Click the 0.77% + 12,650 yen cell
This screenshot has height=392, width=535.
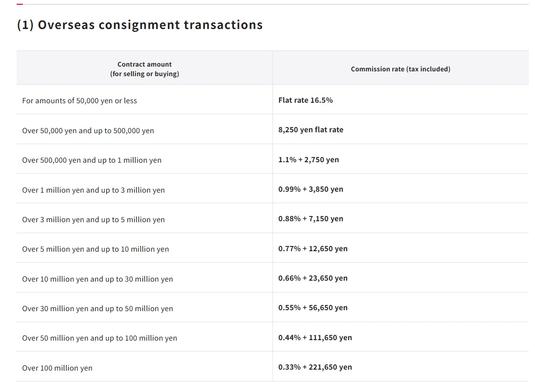tap(313, 249)
